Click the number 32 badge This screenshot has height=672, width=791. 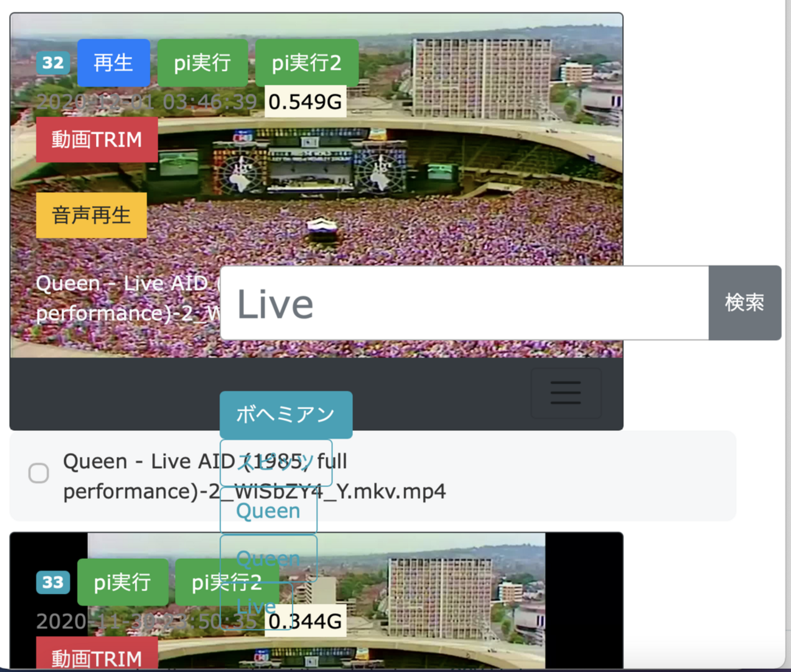coord(53,63)
